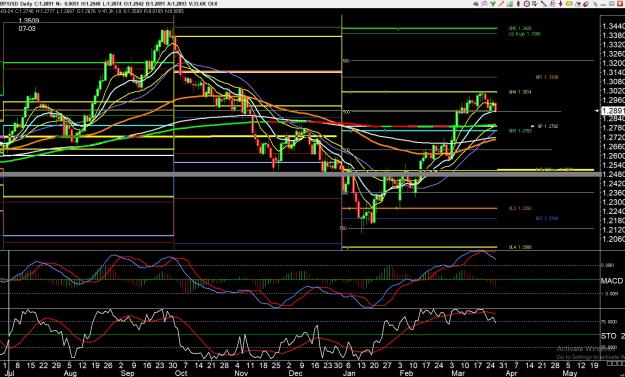
Task: Click the dark cloud icon in the toolbar
Action: coord(476,4)
